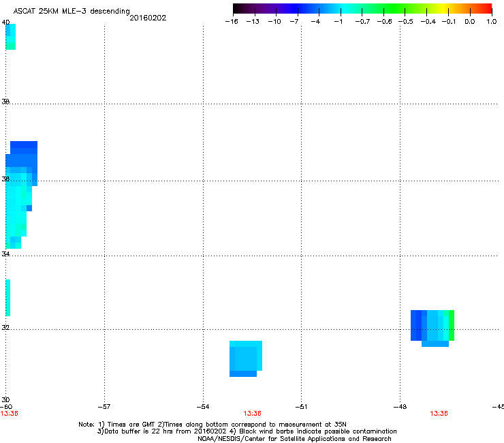
Task: Click the latitude label 40
Action: [x=5, y=22]
